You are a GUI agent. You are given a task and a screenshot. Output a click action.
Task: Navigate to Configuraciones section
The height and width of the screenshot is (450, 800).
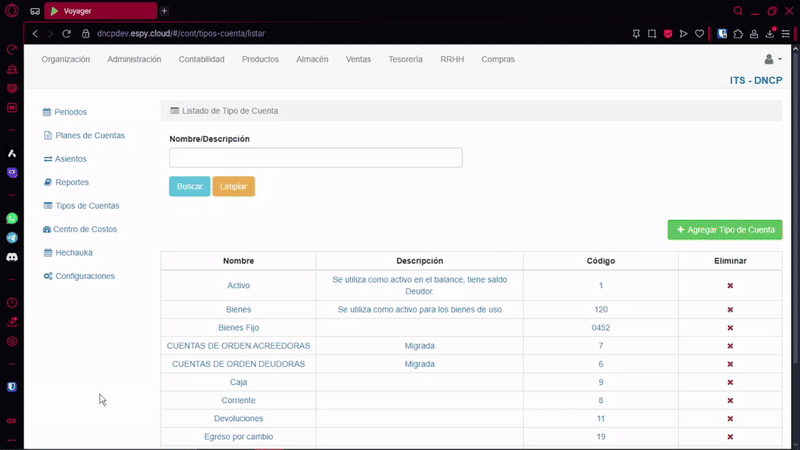(84, 276)
